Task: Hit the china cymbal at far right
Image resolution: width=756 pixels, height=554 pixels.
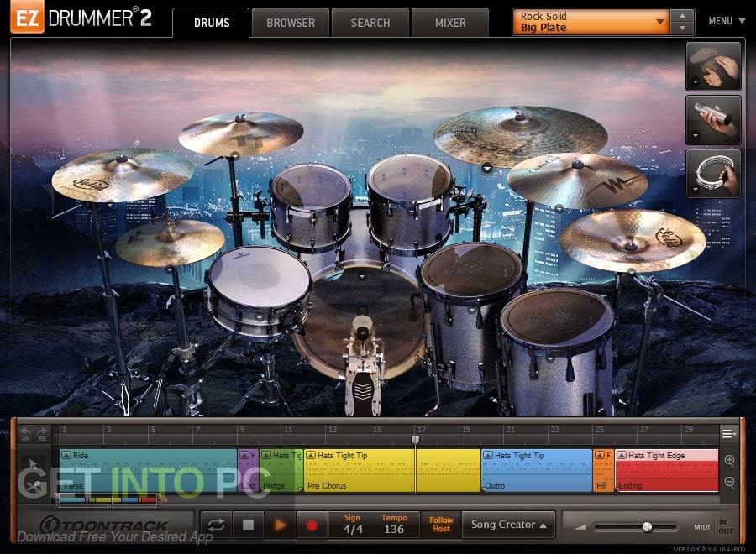Action: click(633, 240)
